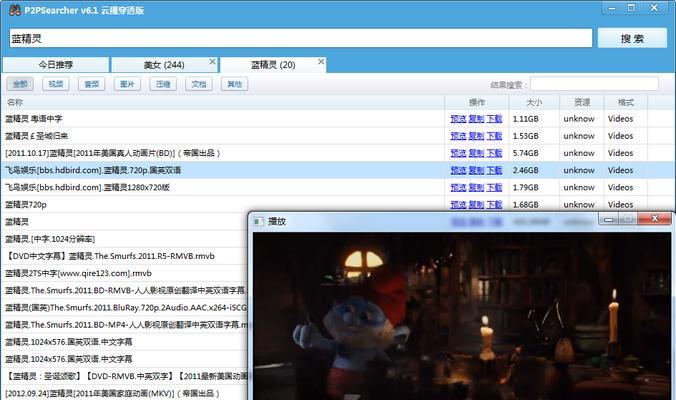Click 复制 for the 1.68GB row
The image size is (676, 400).
pos(476,204)
